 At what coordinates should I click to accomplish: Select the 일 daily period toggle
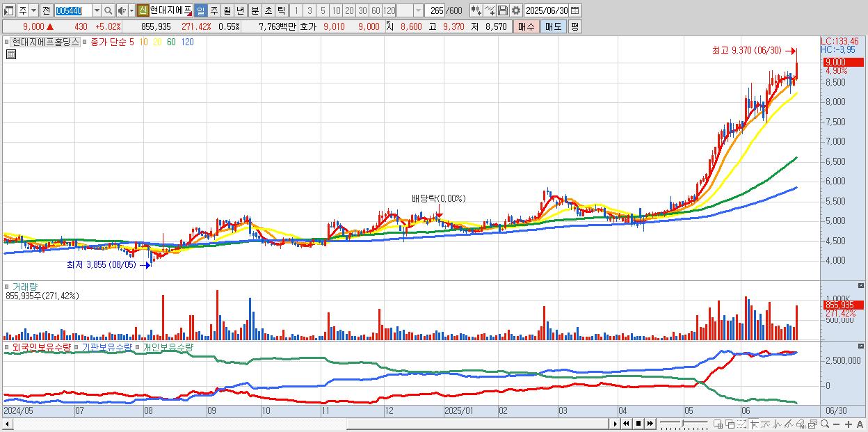point(200,10)
